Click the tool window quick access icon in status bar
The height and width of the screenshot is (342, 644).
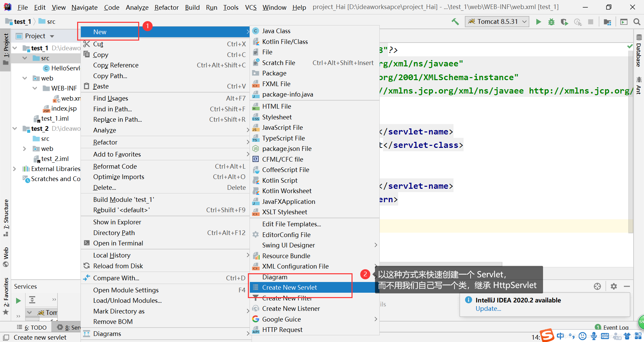6,337
